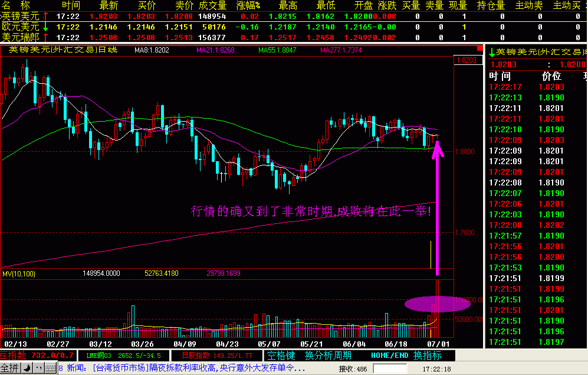Click the MA55:1.8047 indicator label
588x375 pixels.
(277, 50)
